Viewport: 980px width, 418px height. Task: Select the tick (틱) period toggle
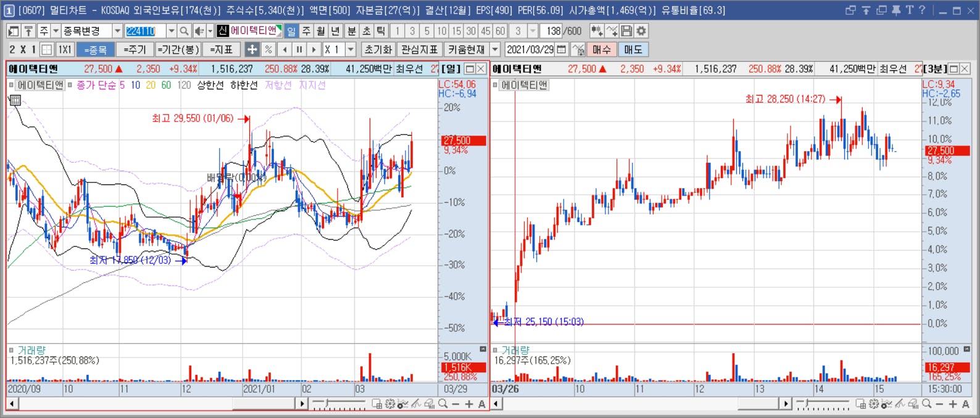coord(381,31)
